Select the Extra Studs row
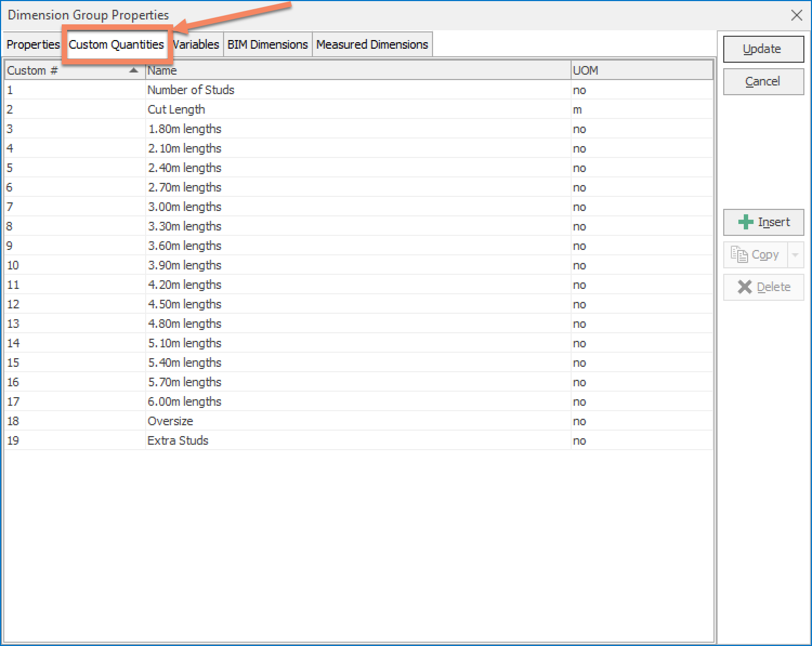The width and height of the screenshot is (812, 646). [x=359, y=440]
